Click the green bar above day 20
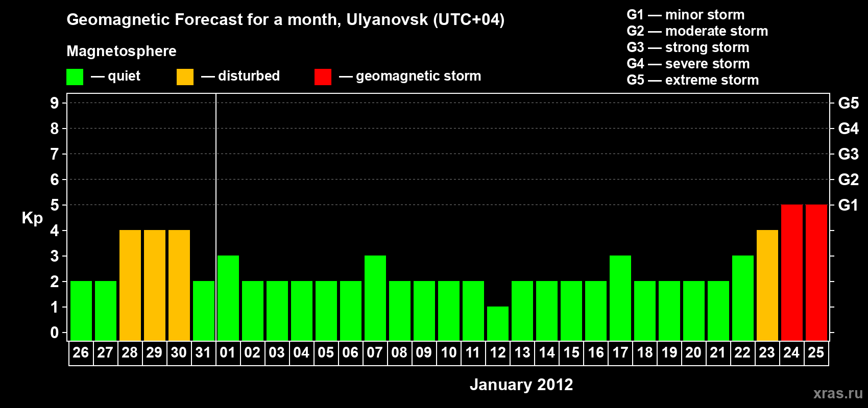868x408 pixels. point(694,311)
